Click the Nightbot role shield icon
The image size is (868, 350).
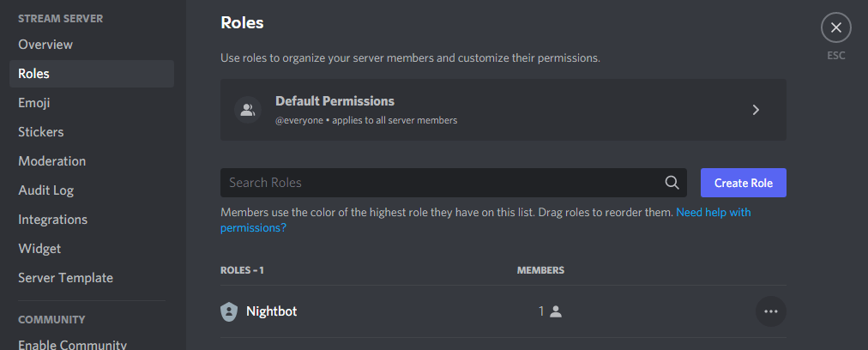coord(229,311)
